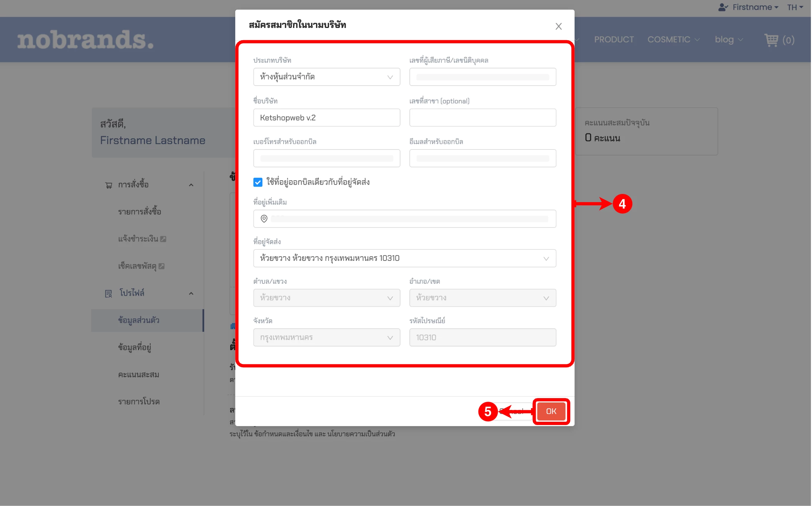The width and height of the screenshot is (812, 506).
Task: Click external link icon beside เช็คเลขพัสดุ
Action: point(162,266)
